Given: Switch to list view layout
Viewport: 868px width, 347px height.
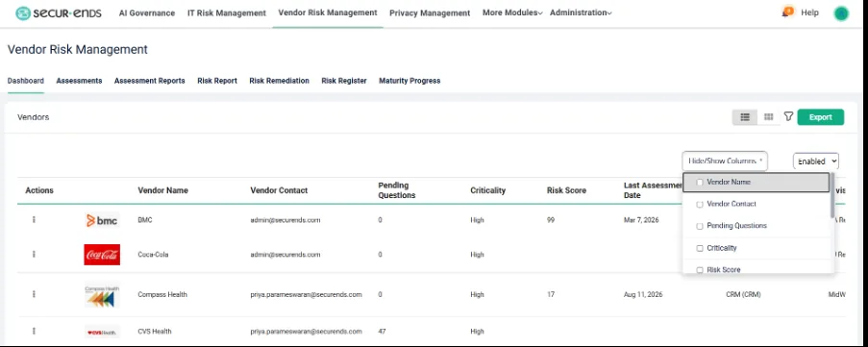Looking at the screenshot, I should (x=745, y=117).
